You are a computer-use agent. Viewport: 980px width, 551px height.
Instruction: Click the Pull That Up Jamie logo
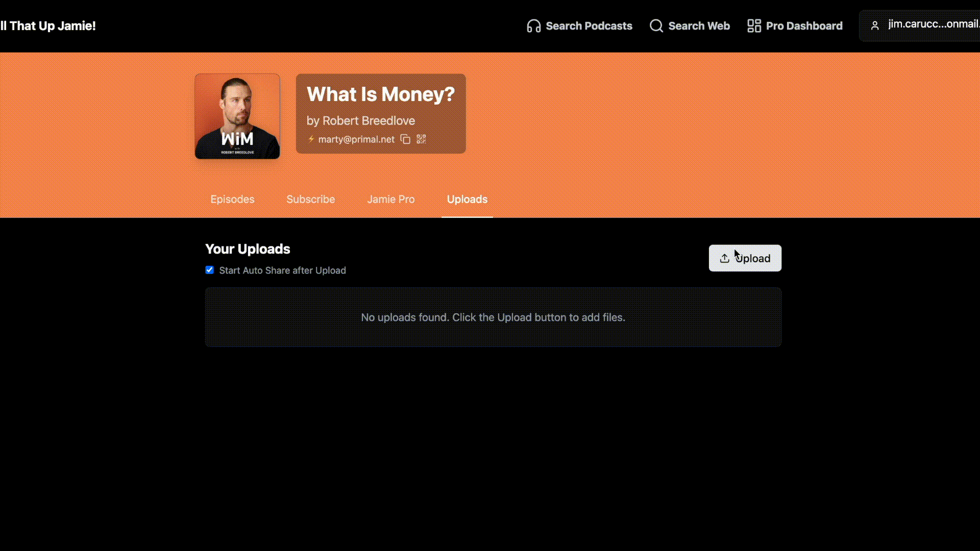click(x=48, y=26)
